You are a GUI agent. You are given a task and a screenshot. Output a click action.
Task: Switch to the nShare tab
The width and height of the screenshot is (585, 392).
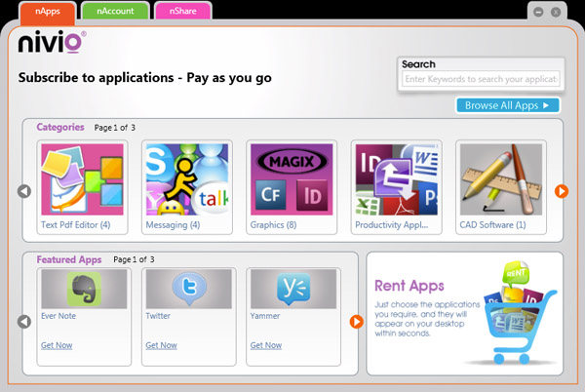pos(183,11)
